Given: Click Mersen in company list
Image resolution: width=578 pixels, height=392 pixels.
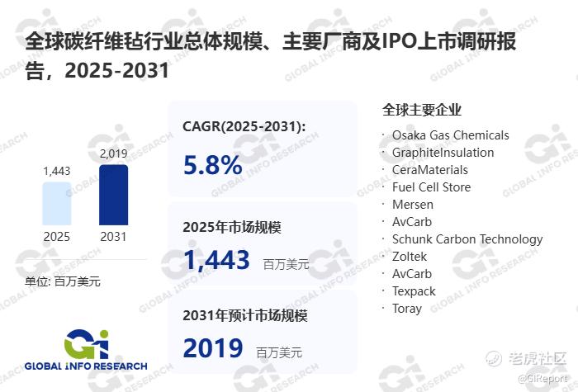Looking at the screenshot, I should pyautogui.click(x=413, y=204).
